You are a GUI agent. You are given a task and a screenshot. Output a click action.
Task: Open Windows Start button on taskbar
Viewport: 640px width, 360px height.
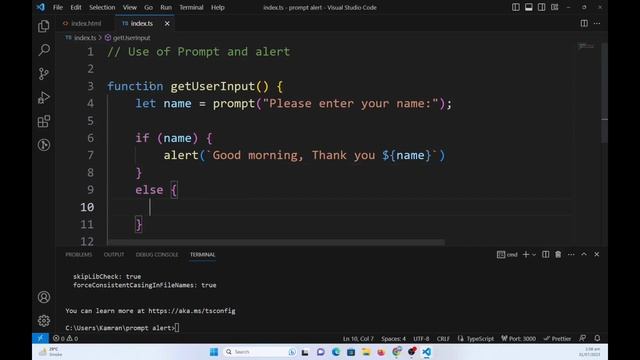(213, 352)
